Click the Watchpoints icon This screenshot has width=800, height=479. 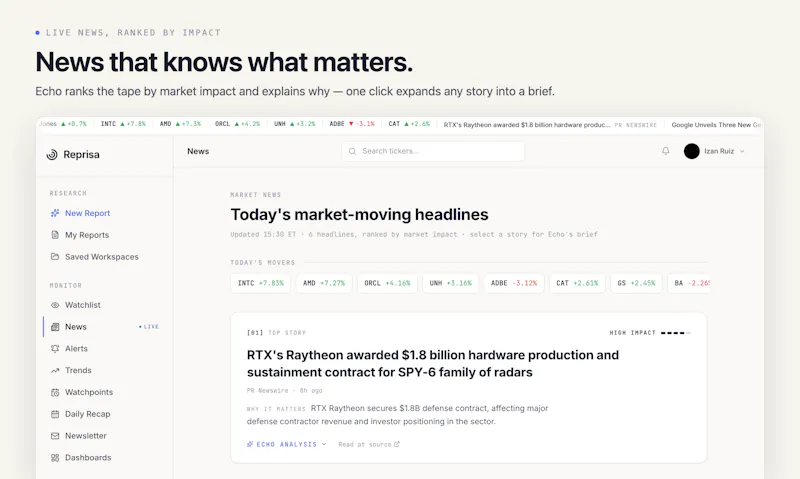click(55, 392)
